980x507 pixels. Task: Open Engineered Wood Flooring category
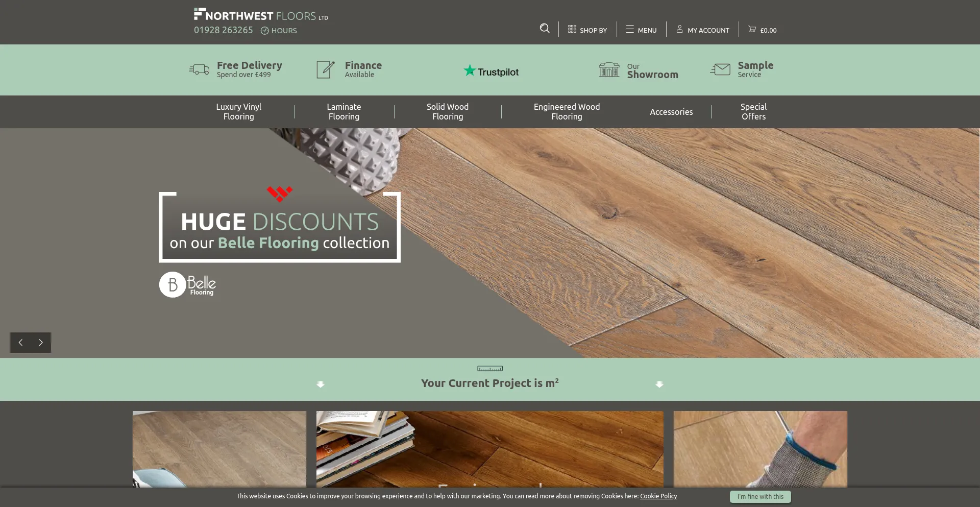tap(567, 112)
